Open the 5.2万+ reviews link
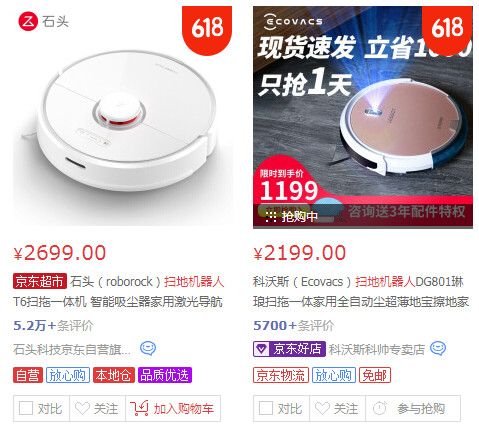This screenshot has height=425, width=479. pos(53,325)
